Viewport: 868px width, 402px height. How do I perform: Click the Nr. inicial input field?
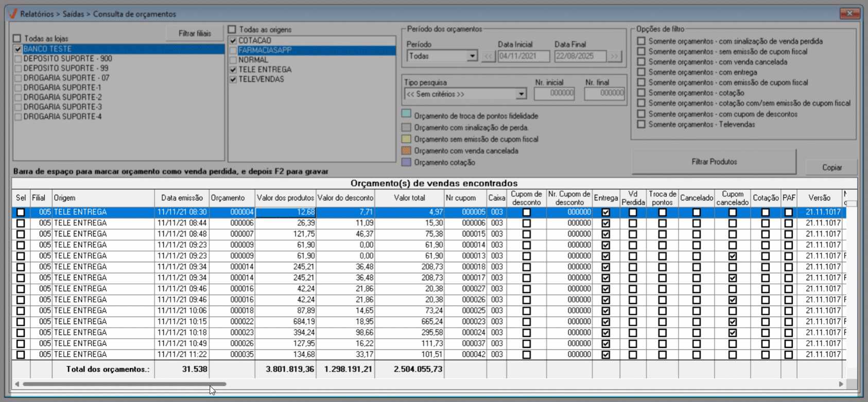(554, 93)
